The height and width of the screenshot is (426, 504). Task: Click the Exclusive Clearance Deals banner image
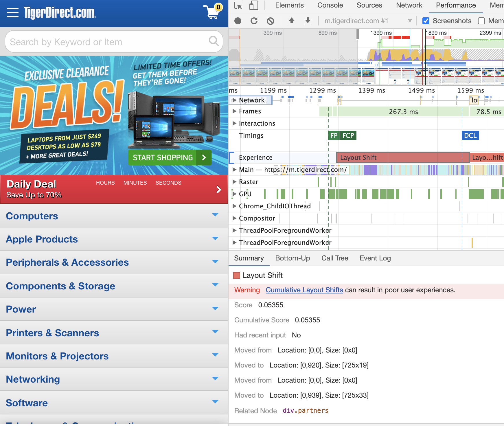[x=114, y=115]
